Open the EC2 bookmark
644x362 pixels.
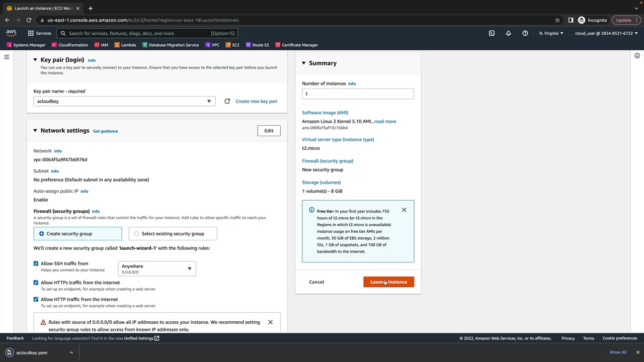coord(232,45)
